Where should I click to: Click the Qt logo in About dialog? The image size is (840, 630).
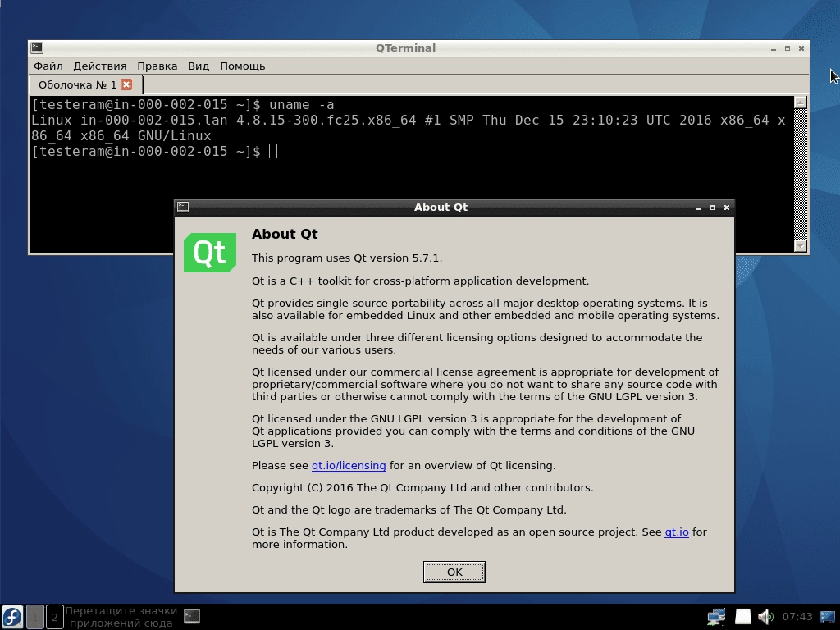tap(210, 253)
